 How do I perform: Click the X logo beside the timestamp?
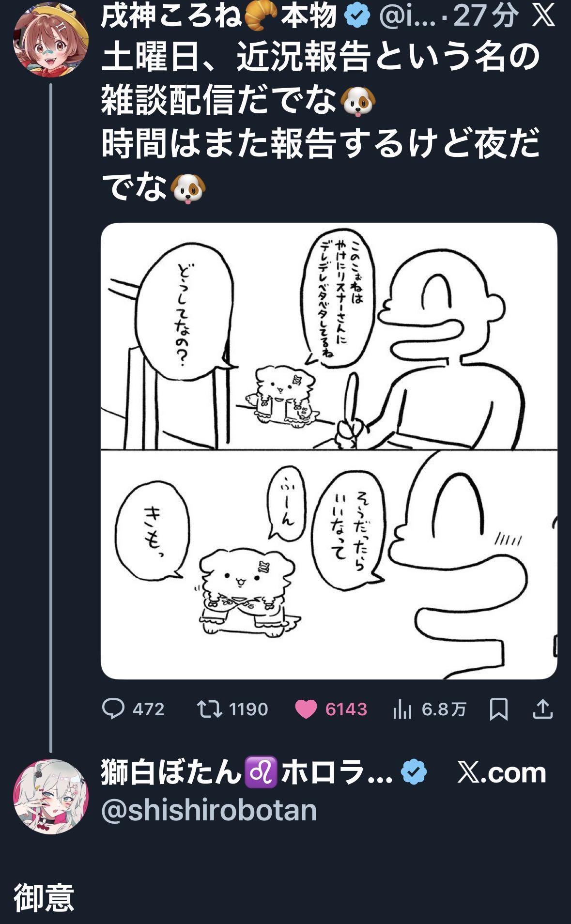543,16
